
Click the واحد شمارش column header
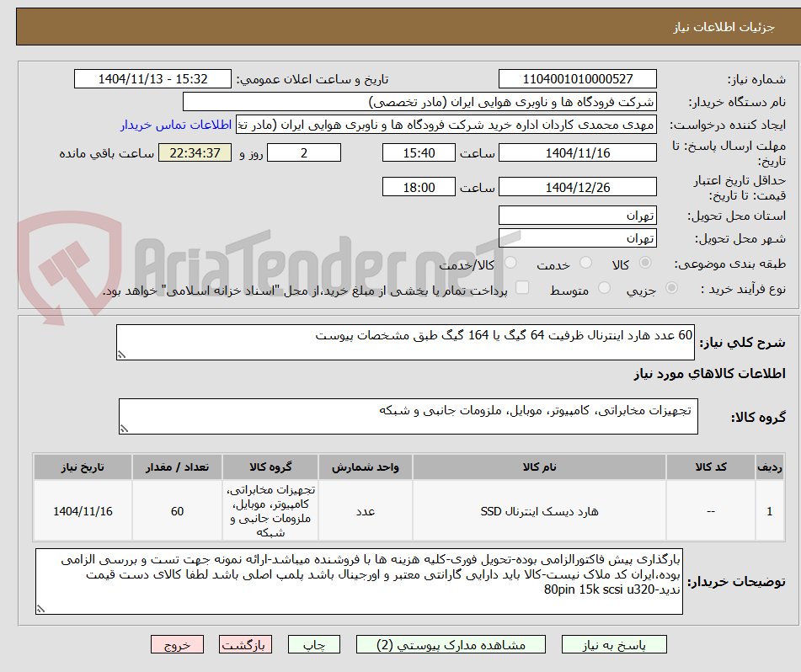(x=366, y=467)
